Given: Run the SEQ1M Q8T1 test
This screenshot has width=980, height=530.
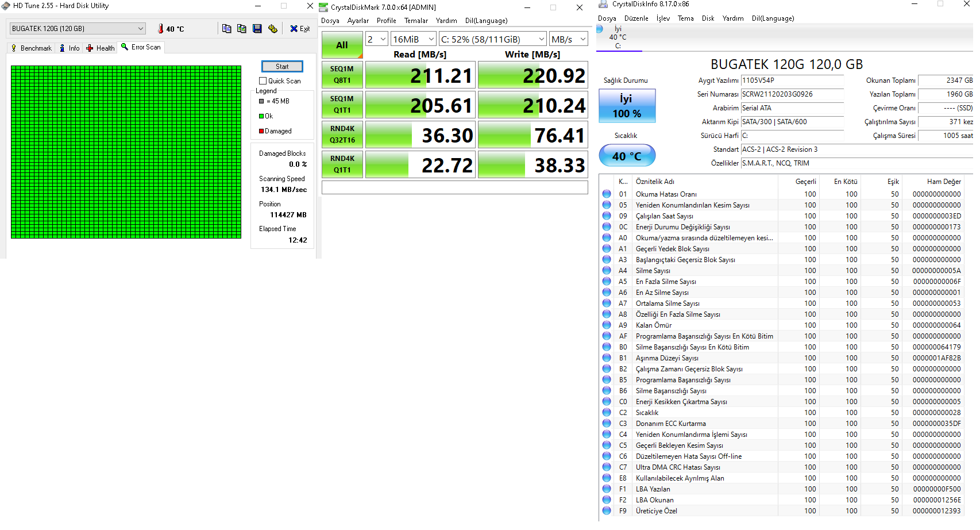Looking at the screenshot, I should pos(342,75).
